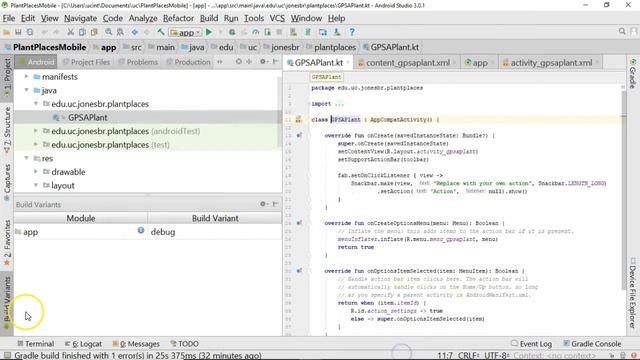The height and width of the screenshot is (360, 640).
Task: Hide the Project tool window icon
Action: point(276,62)
